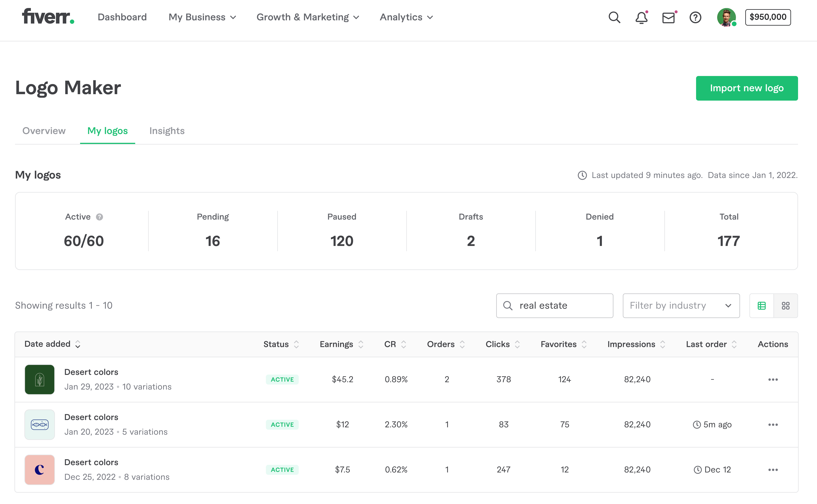Image resolution: width=817 pixels, height=504 pixels.
Task: Open the search magnifier in top navigation
Action: pyautogui.click(x=614, y=17)
